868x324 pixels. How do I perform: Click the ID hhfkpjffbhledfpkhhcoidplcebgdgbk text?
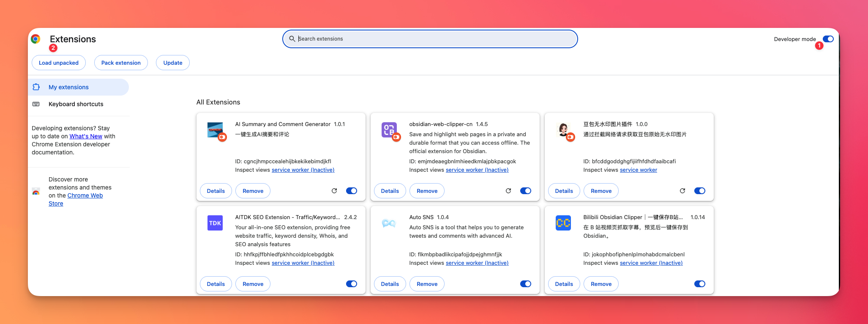(284, 255)
